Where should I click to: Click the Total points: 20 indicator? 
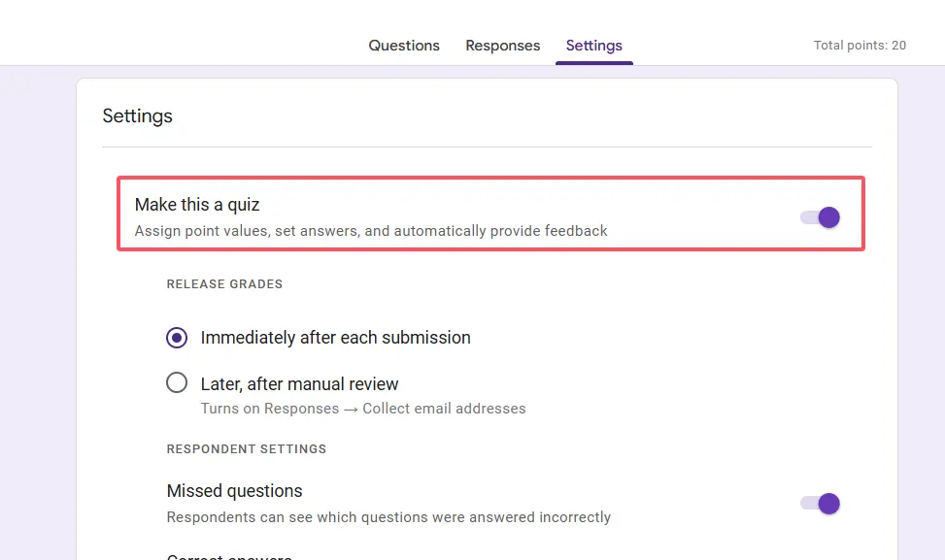pos(860,46)
